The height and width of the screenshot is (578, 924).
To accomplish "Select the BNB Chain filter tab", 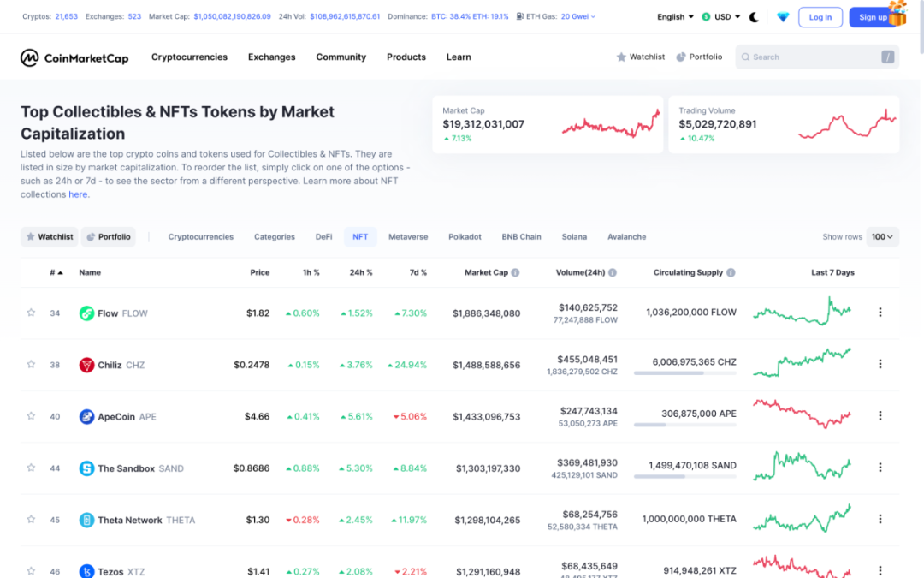I will (522, 237).
